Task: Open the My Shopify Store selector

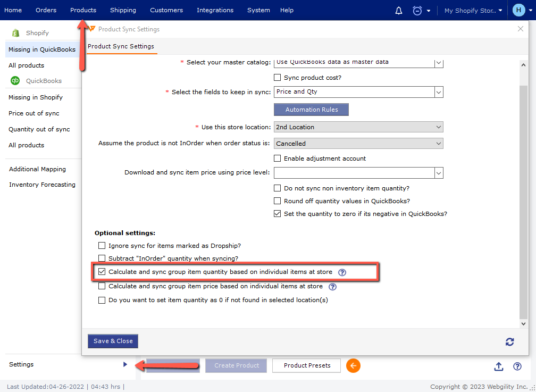Action: [473, 11]
